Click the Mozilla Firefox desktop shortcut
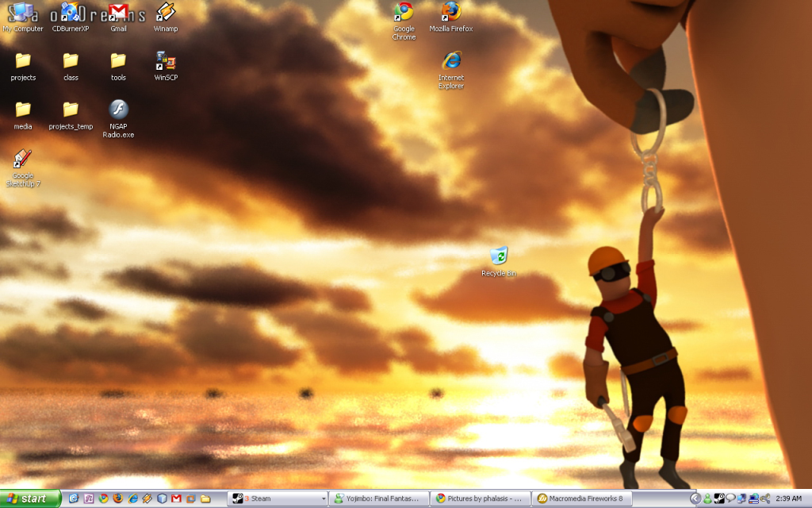Viewport: 812px width, 508px height. point(451,17)
